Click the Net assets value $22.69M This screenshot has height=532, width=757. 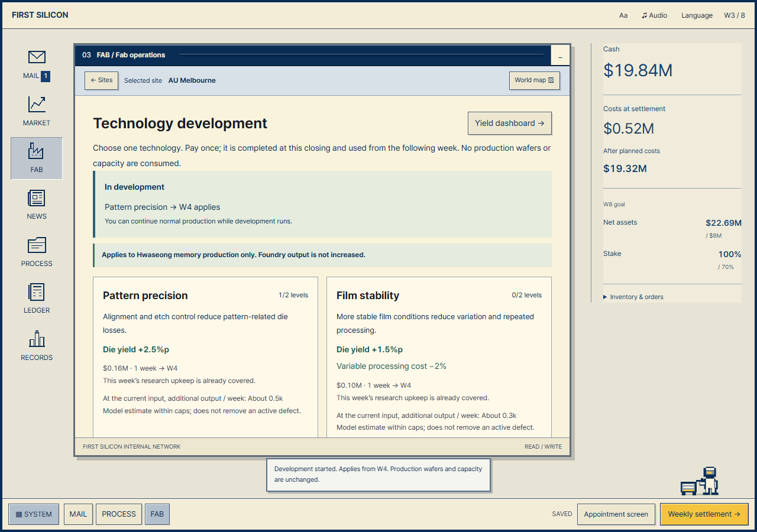point(723,223)
